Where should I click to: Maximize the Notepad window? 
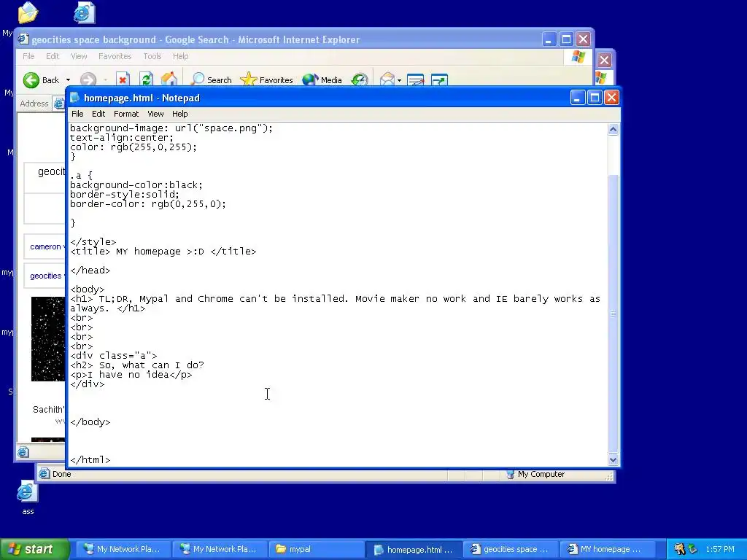[x=595, y=98]
